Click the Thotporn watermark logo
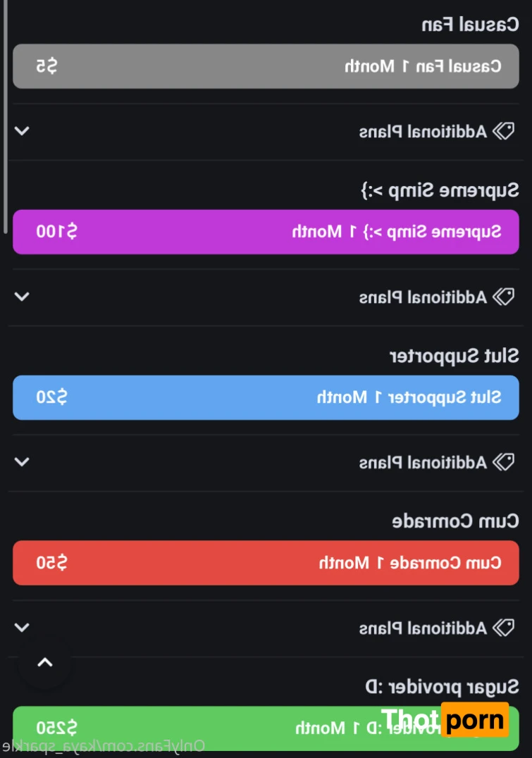The width and height of the screenshot is (532, 758). 444,720
